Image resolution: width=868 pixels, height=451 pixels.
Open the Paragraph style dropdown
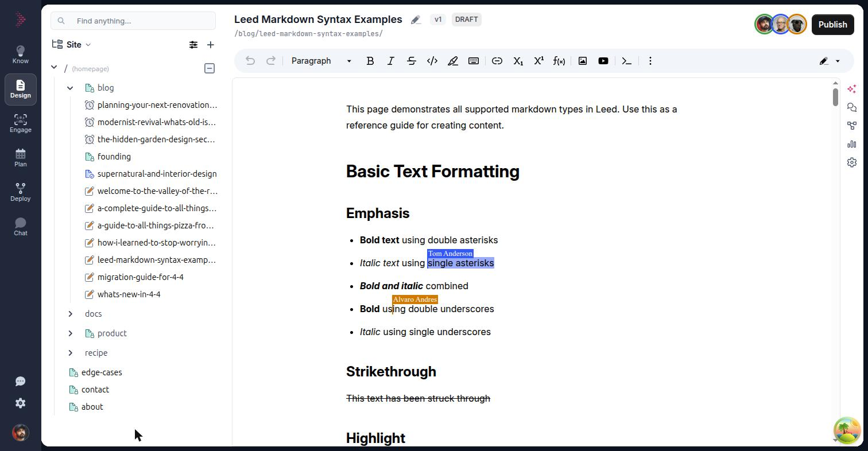321,61
